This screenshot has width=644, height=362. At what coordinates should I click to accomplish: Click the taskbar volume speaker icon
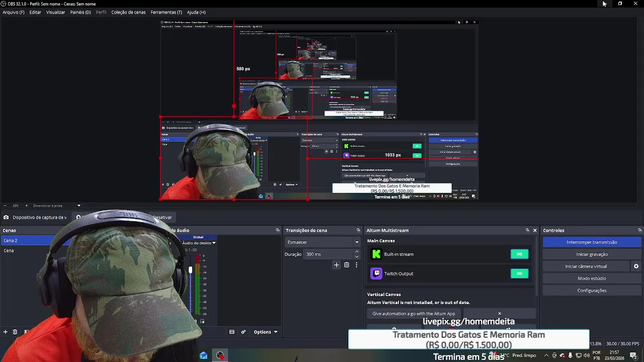coord(586,355)
